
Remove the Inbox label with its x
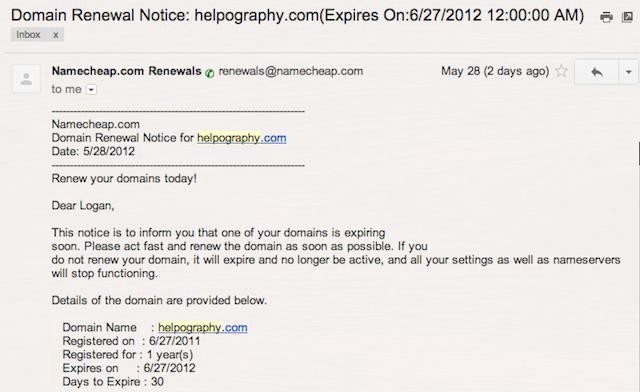coord(56,35)
